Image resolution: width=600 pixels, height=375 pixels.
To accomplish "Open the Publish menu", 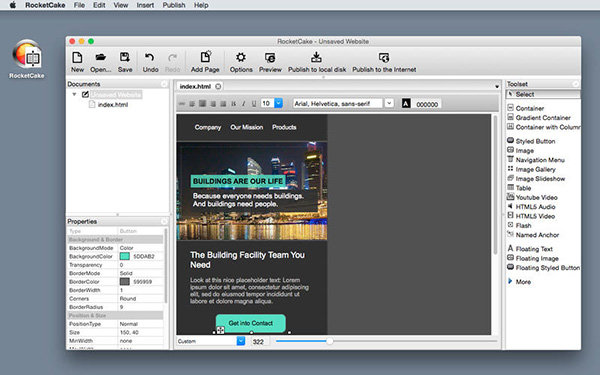I will click(x=174, y=5).
